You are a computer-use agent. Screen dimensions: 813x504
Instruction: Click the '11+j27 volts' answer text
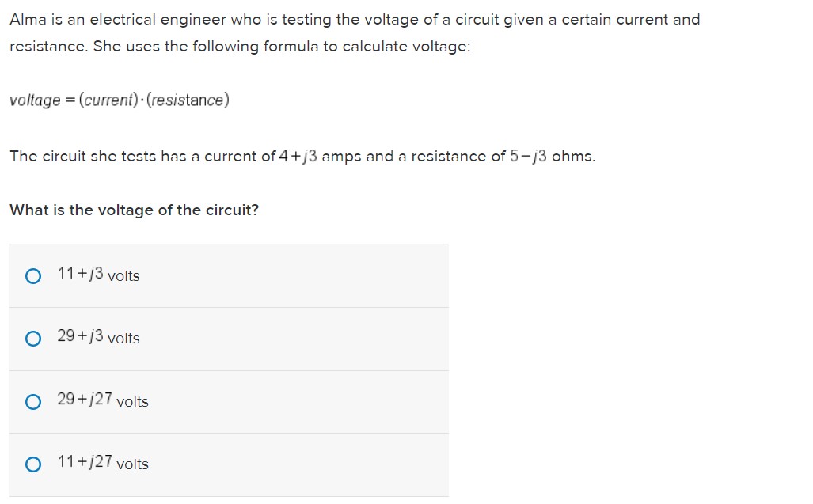(x=103, y=463)
